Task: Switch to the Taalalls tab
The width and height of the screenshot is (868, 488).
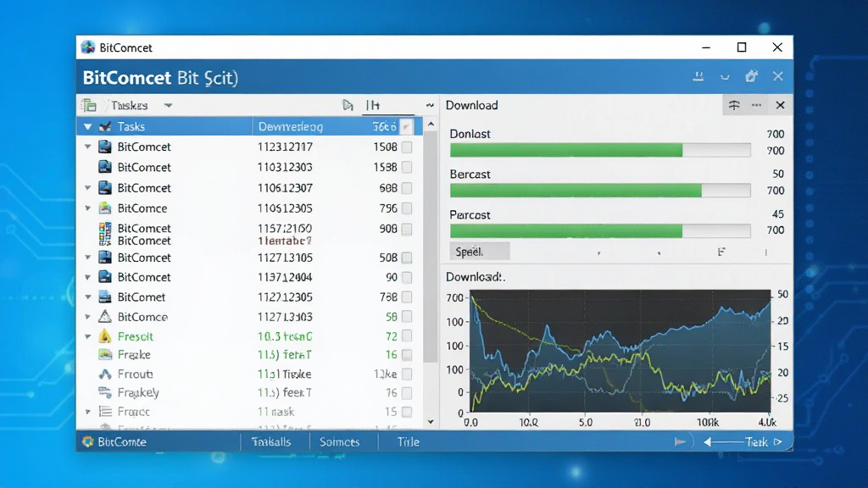Action: 271,441
